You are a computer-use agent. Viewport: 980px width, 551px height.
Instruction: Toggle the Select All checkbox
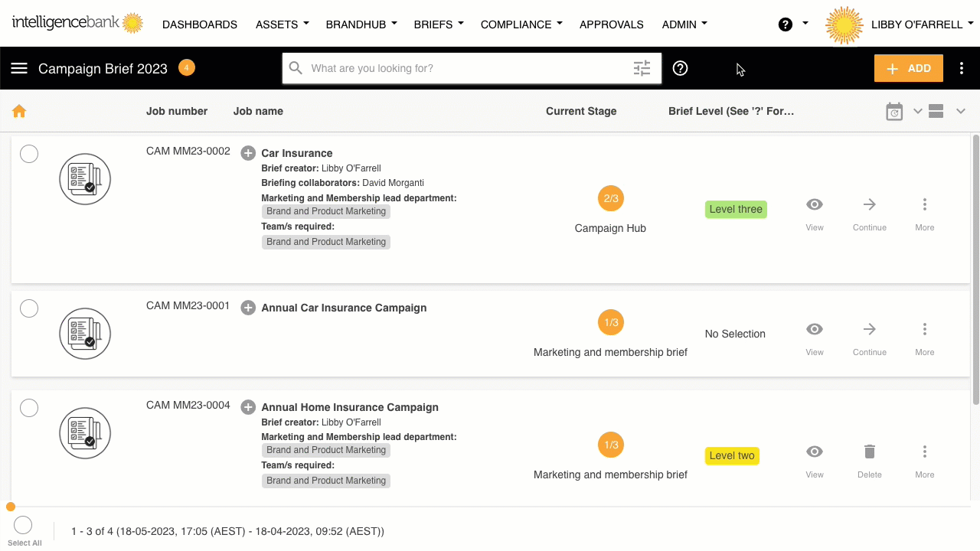click(x=23, y=525)
